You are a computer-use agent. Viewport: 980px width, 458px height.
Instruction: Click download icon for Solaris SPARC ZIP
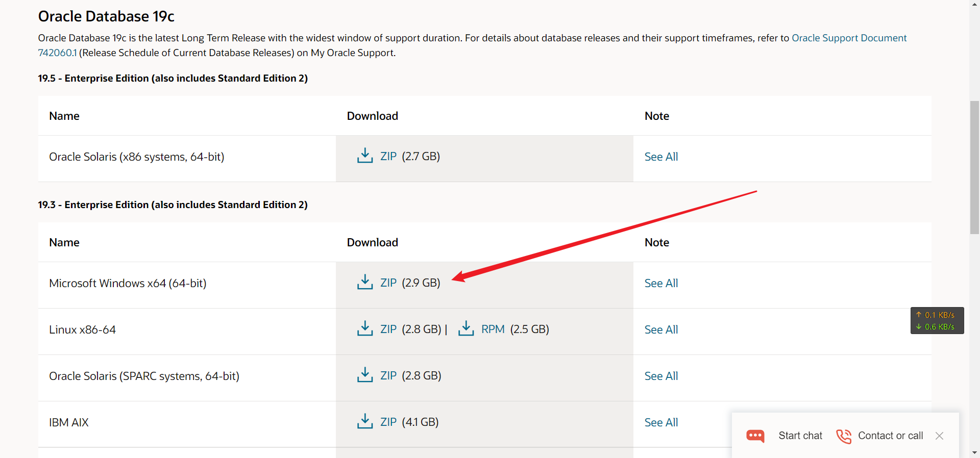364,375
